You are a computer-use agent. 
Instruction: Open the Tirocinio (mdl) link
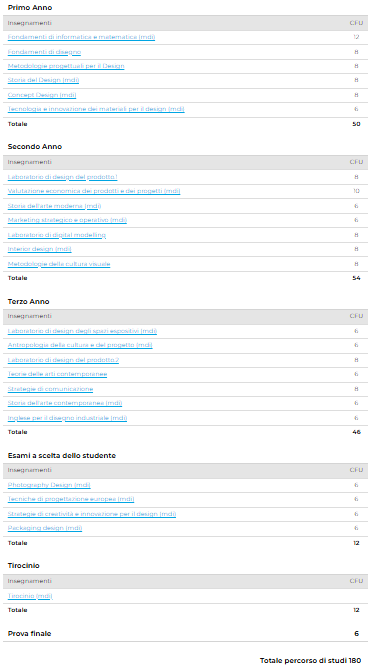[x=30, y=596]
